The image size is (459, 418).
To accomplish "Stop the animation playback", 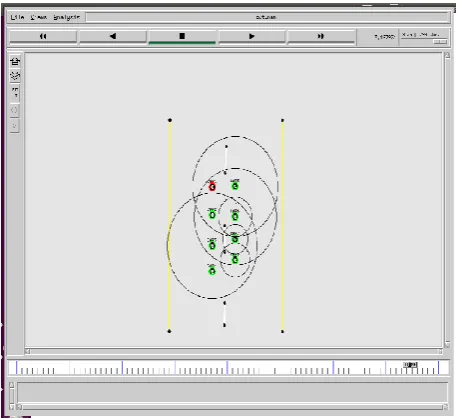I will click(182, 36).
